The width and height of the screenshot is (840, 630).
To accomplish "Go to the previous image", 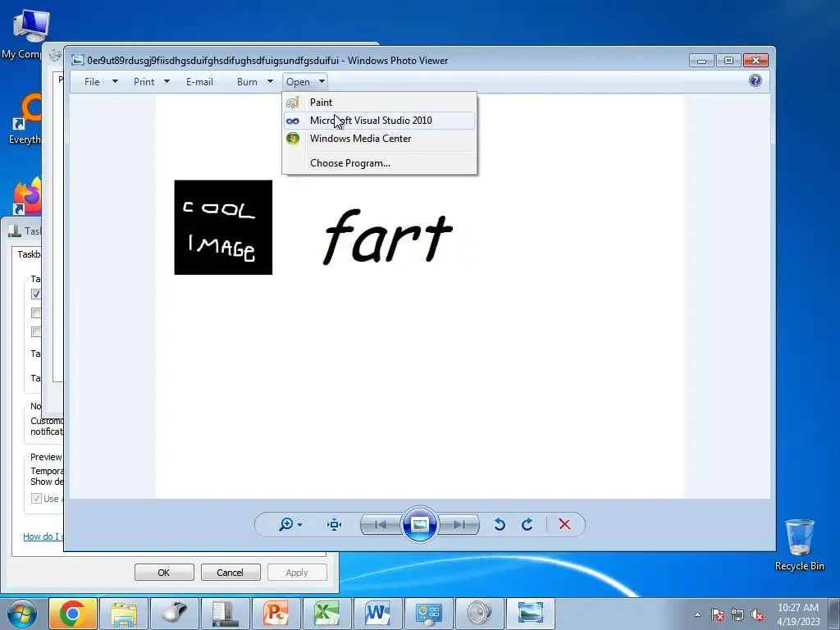I will pyautogui.click(x=381, y=524).
